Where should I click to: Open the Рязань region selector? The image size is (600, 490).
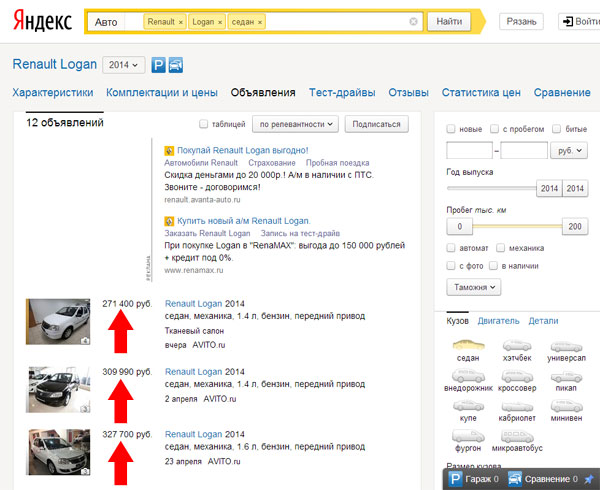521,21
